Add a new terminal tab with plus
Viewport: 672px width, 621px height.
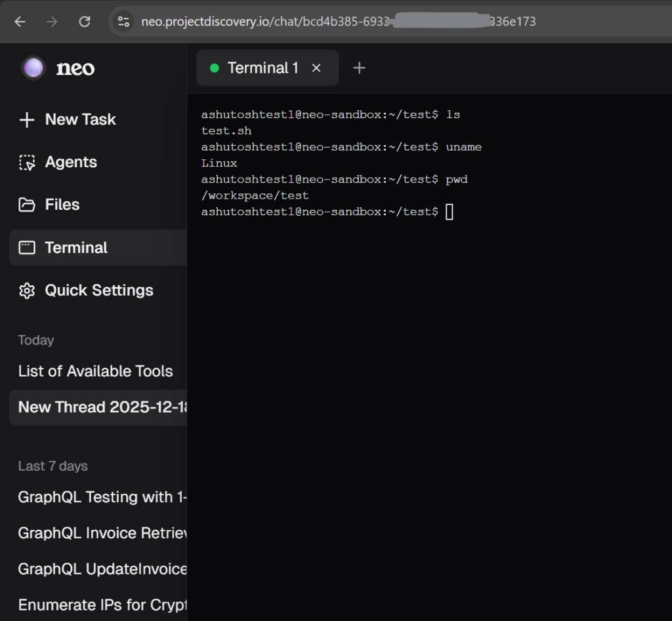pos(359,68)
